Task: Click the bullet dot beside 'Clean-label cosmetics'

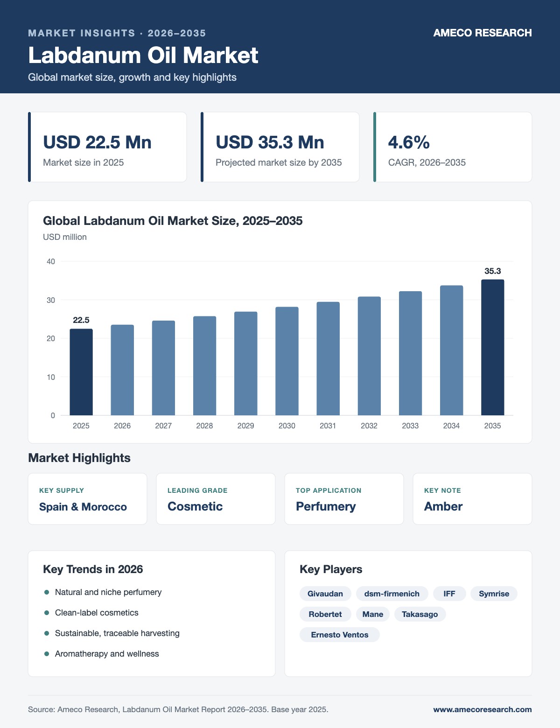Action: (x=47, y=613)
